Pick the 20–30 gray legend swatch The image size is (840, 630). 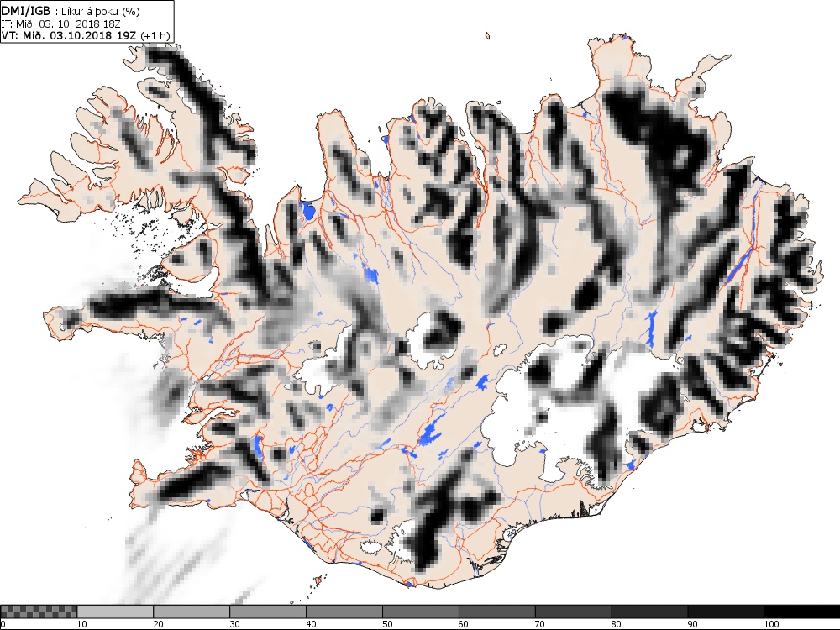pos(192,612)
